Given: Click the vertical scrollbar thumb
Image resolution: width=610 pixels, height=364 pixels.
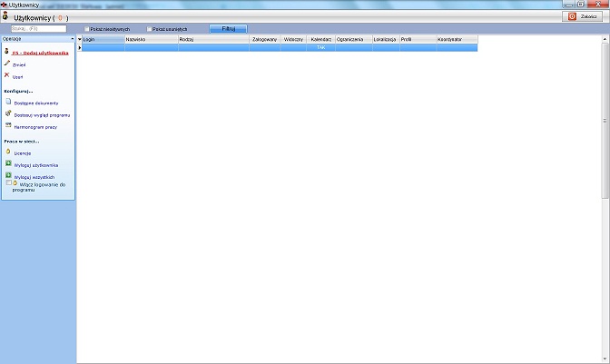Looking at the screenshot, I should [605, 121].
